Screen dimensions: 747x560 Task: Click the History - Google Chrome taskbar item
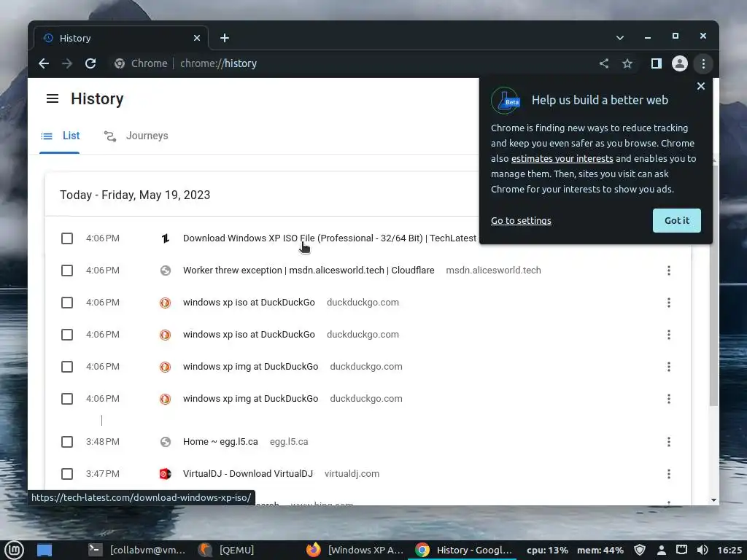(x=463, y=550)
